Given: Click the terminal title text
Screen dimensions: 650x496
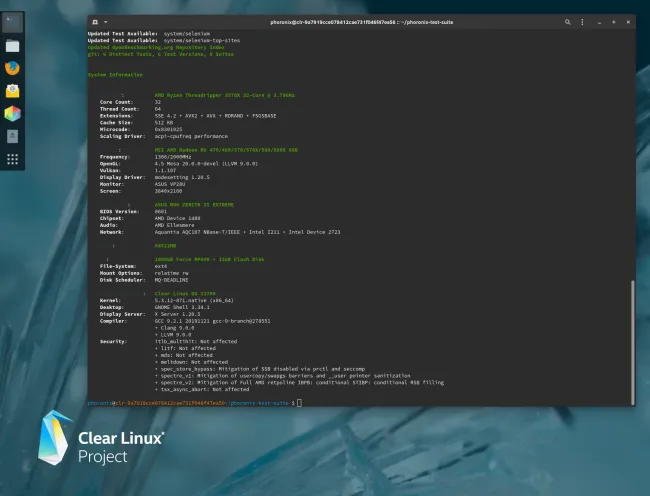Looking at the screenshot, I should coord(361,22).
